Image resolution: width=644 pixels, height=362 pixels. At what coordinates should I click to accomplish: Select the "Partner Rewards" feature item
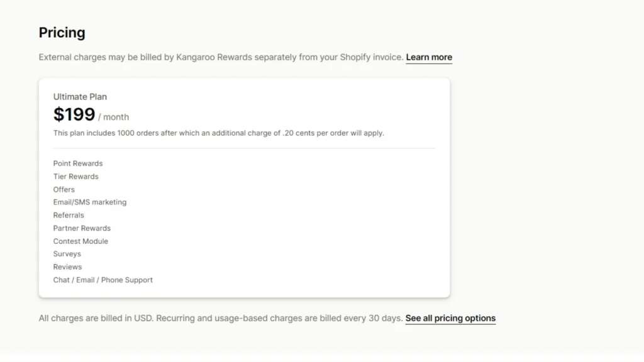pos(82,228)
